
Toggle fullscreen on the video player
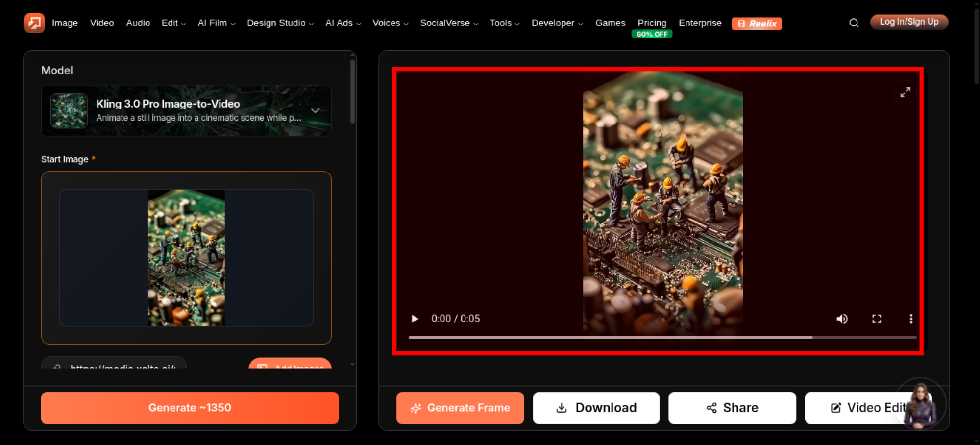(877, 319)
